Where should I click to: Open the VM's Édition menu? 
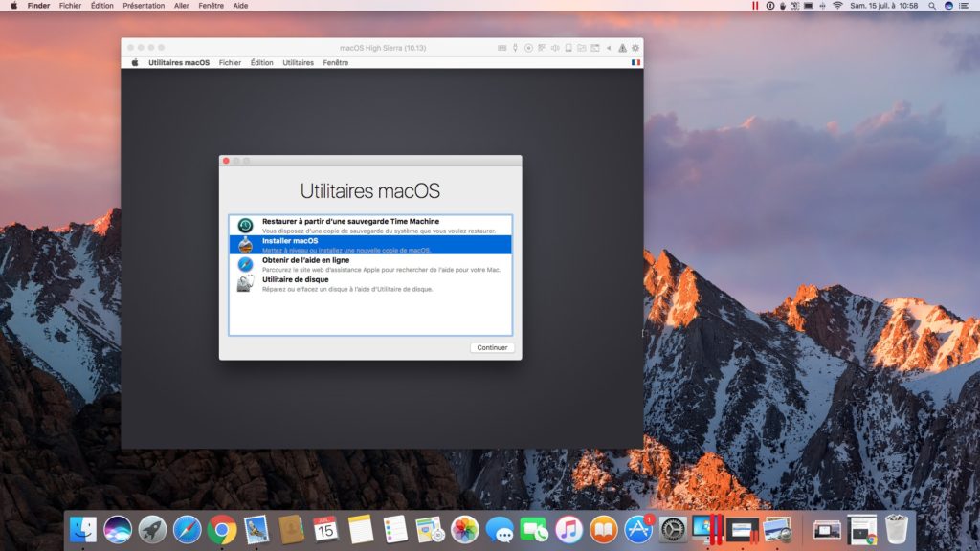point(261,62)
